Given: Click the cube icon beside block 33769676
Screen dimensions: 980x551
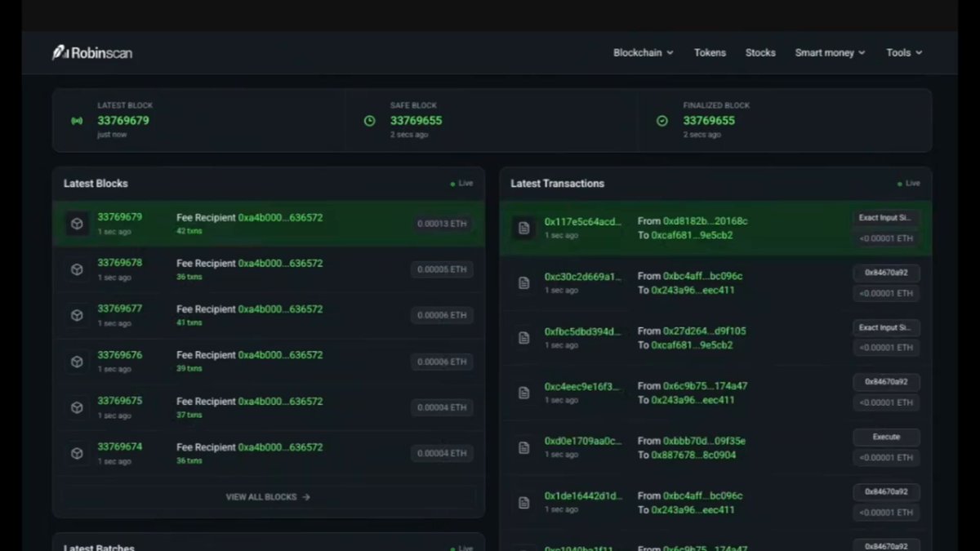Looking at the screenshot, I should click(x=77, y=362).
